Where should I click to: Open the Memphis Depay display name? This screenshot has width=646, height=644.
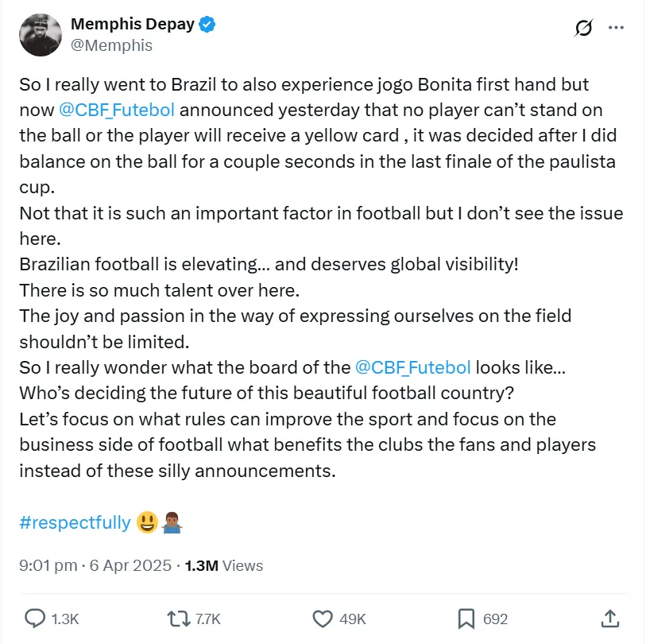click(x=133, y=25)
